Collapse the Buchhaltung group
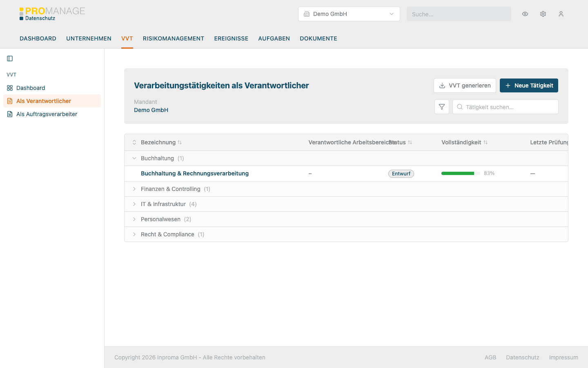 click(x=134, y=158)
